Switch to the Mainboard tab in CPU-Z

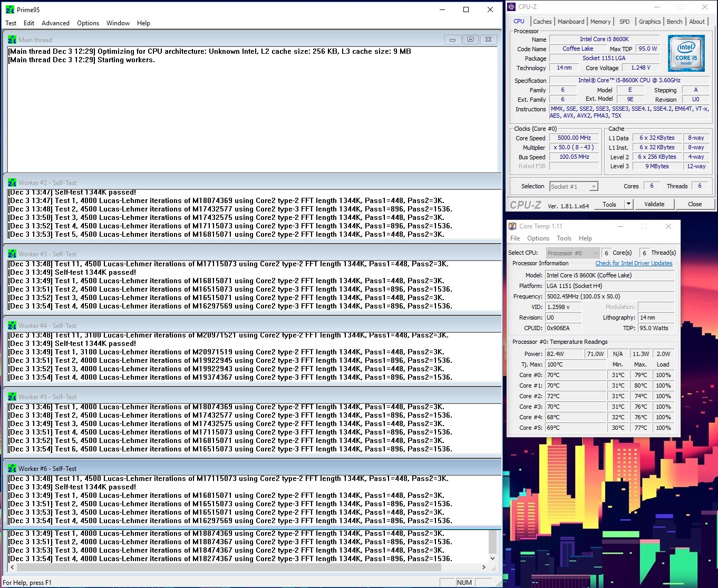(x=571, y=22)
